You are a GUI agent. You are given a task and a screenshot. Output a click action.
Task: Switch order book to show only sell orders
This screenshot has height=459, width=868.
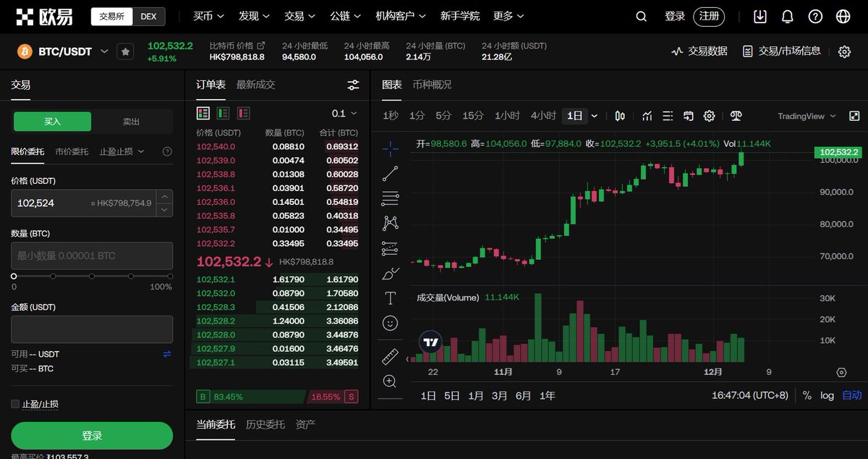pyautogui.click(x=243, y=113)
